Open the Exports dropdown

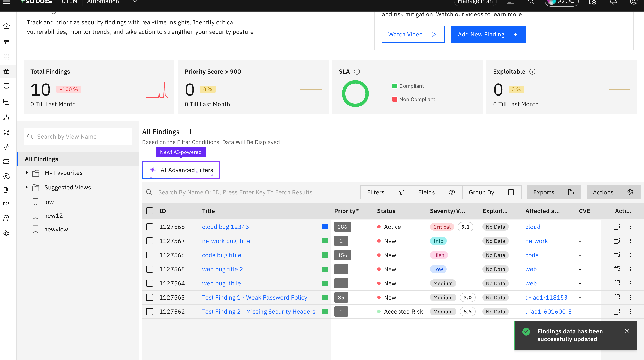point(554,192)
